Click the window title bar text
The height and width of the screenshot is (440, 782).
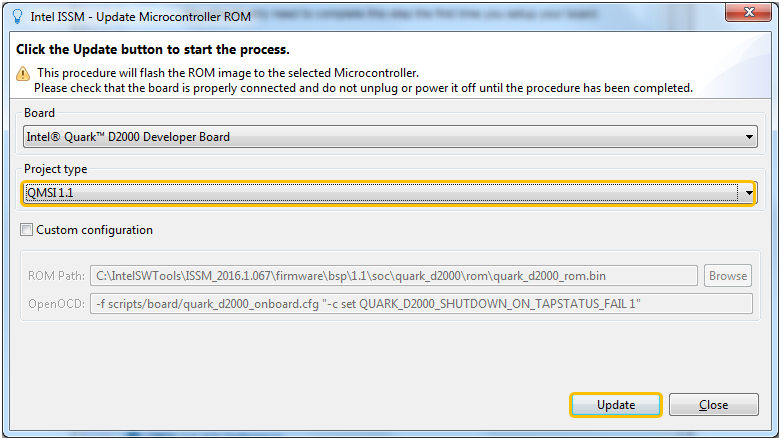point(141,16)
